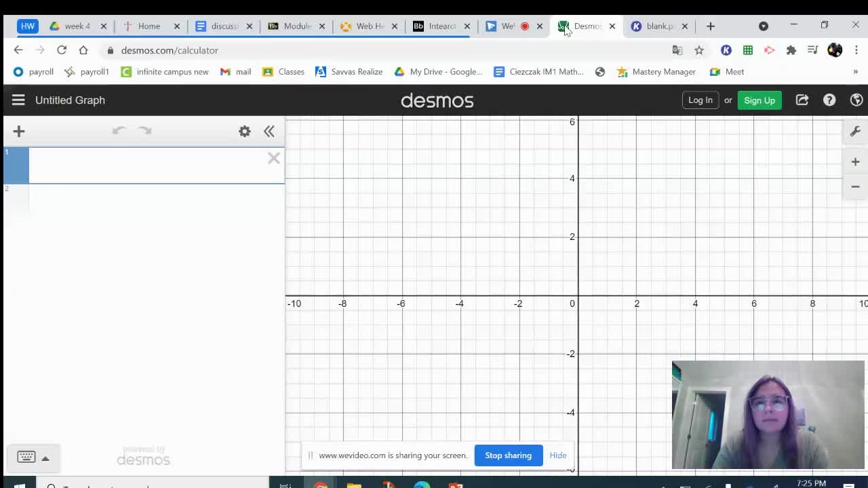The height and width of the screenshot is (488, 868).
Task: Redo the last expression edit
Action: click(144, 131)
